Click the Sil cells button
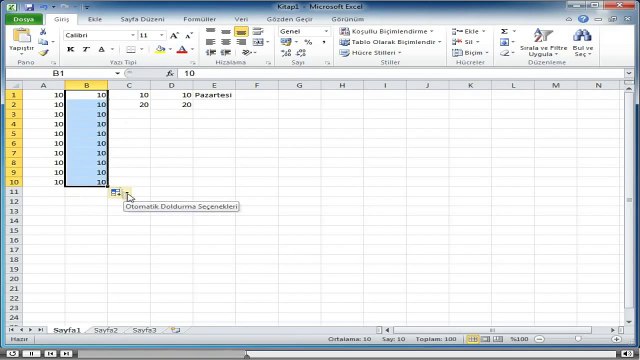 point(466,42)
